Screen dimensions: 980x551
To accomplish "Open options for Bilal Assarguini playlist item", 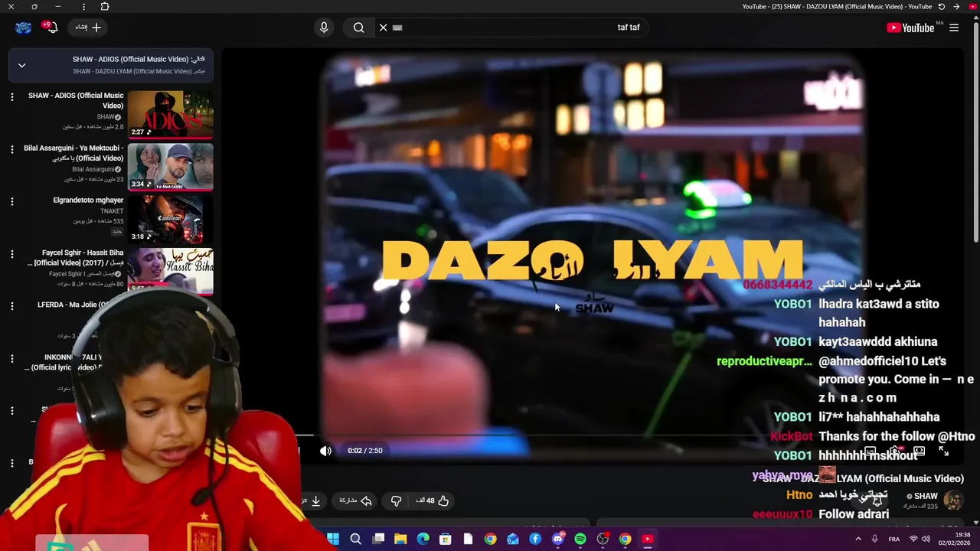I will pos(11,148).
